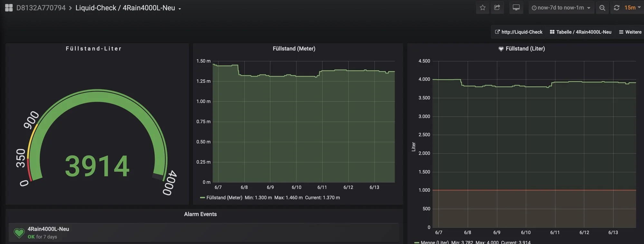Expand the 15m refresh interval dropdown

tap(632, 8)
